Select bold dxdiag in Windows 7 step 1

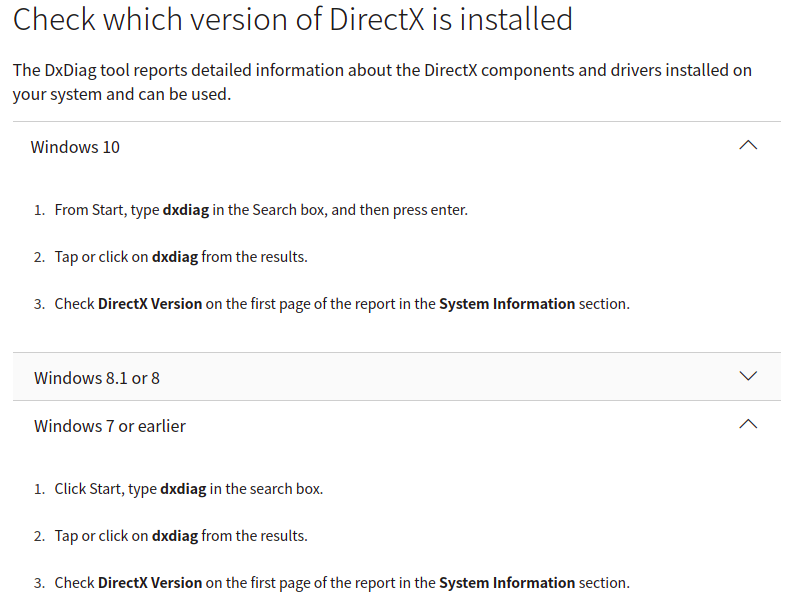coord(183,489)
